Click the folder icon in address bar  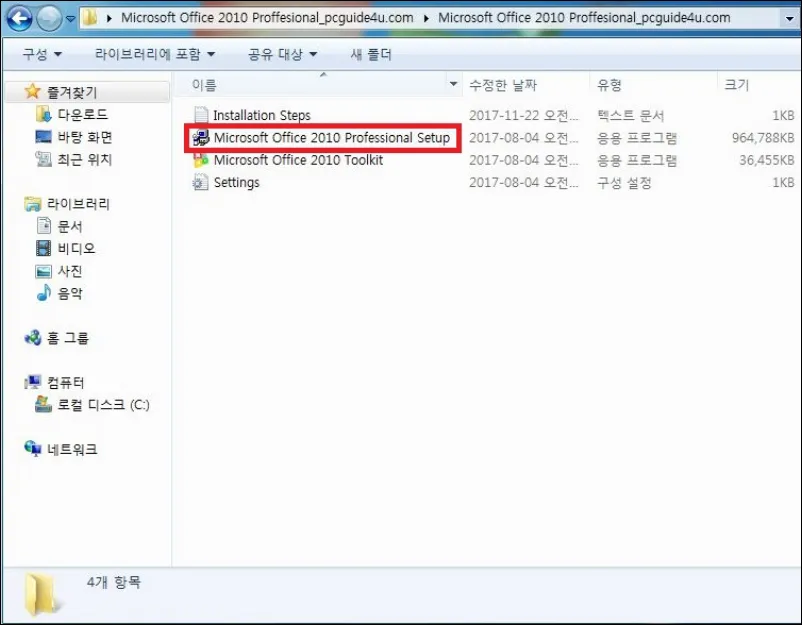[90, 18]
